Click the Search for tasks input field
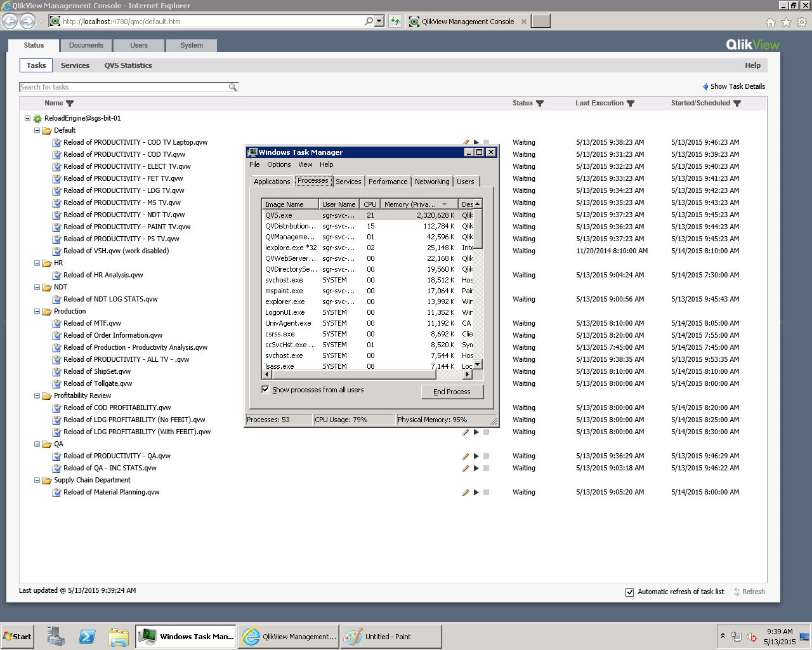The width and height of the screenshot is (812, 650). [x=124, y=88]
